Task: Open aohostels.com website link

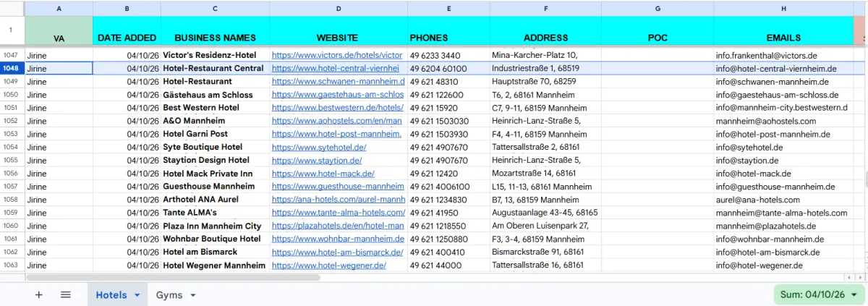Action: click(337, 121)
